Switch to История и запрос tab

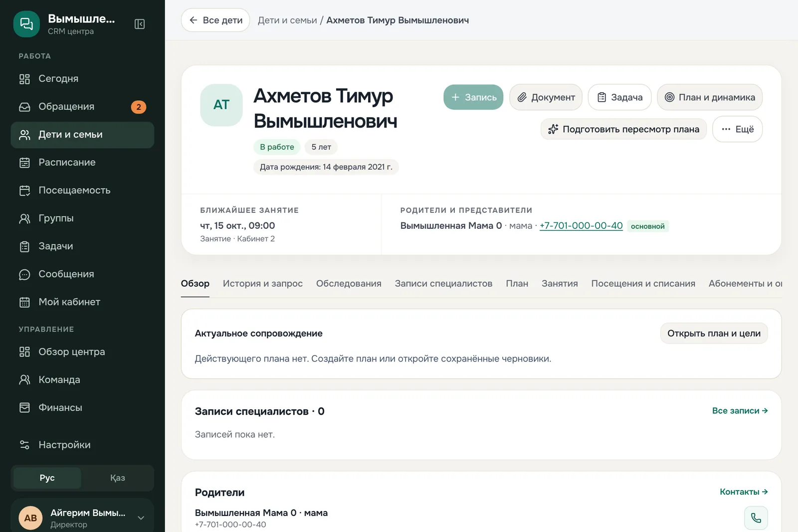coord(263,284)
